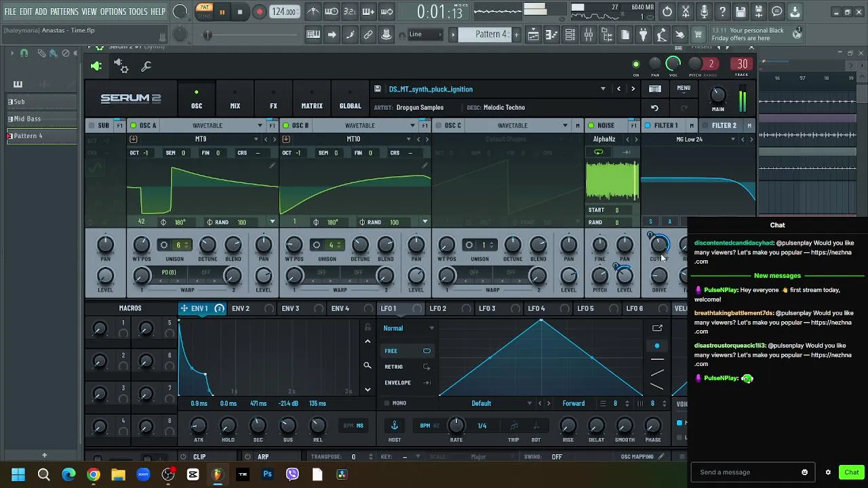
Task: Click the Serum preset browser icon
Action: coord(654,89)
